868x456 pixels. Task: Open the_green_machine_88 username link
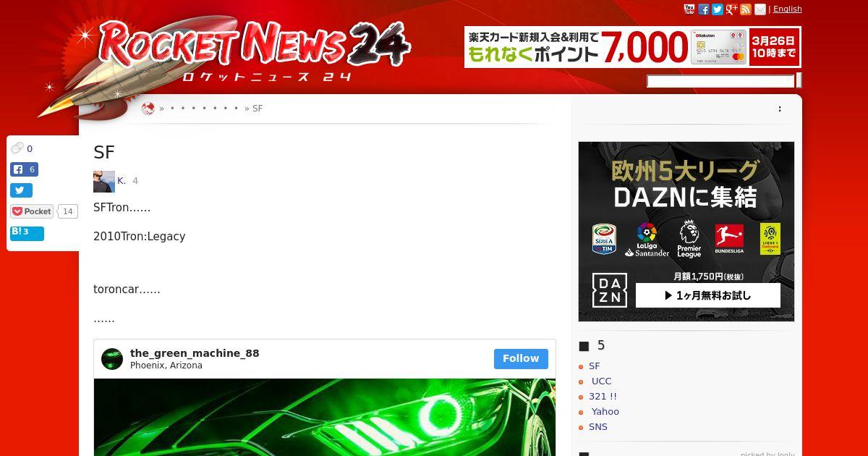click(195, 353)
